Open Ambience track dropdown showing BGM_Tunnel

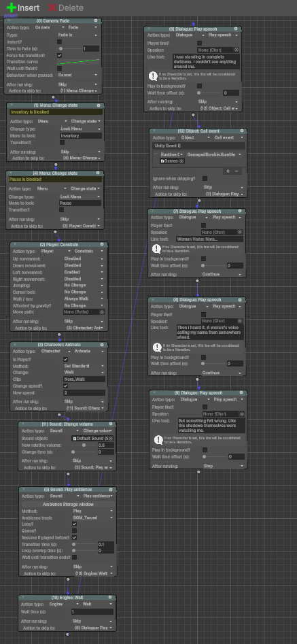click(92, 518)
